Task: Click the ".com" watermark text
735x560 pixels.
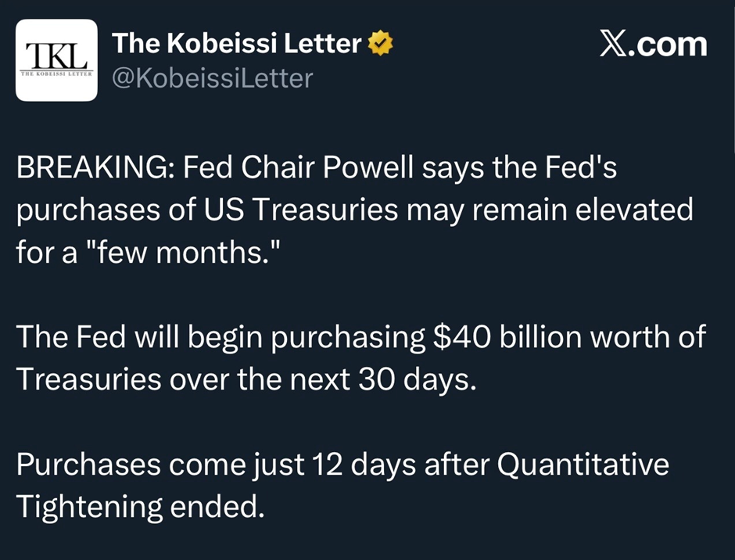Action: point(672,45)
